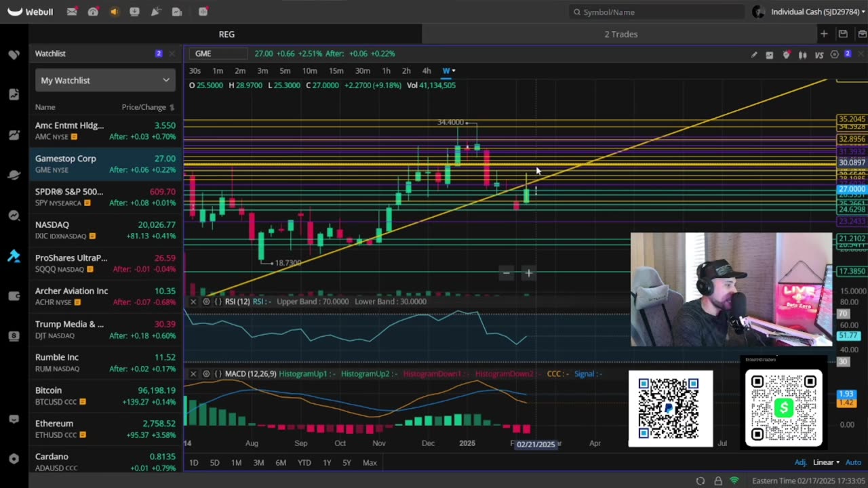The image size is (868, 488).
Task: Set chart range to YTD
Action: coord(304,462)
